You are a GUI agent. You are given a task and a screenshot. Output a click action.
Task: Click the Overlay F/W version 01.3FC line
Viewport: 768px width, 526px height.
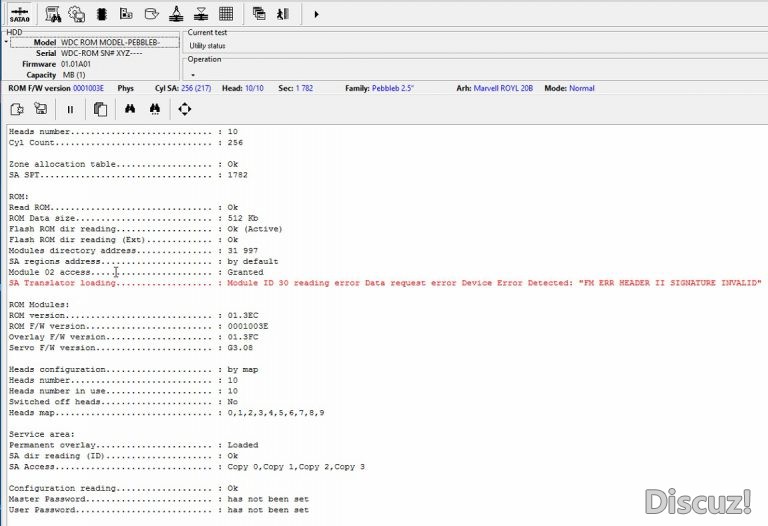pos(133,337)
